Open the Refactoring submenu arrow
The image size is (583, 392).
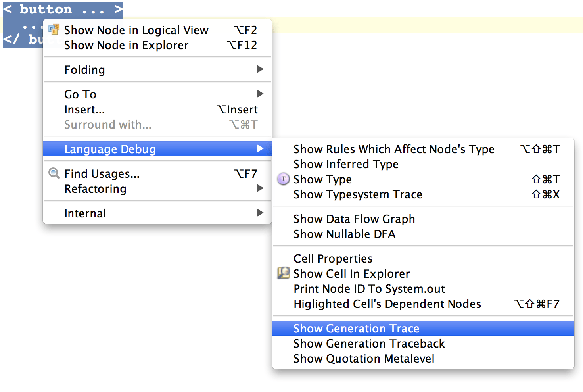[x=260, y=188]
